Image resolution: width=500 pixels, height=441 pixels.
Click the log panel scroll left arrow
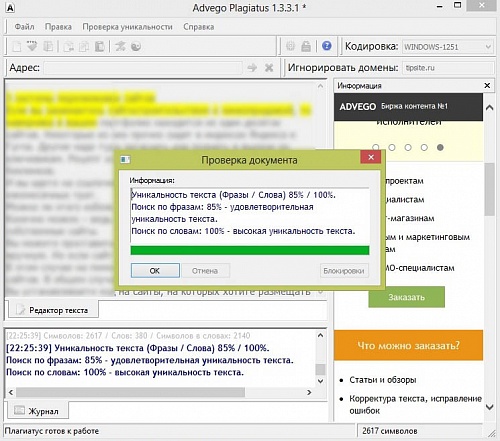(x=11, y=392)
